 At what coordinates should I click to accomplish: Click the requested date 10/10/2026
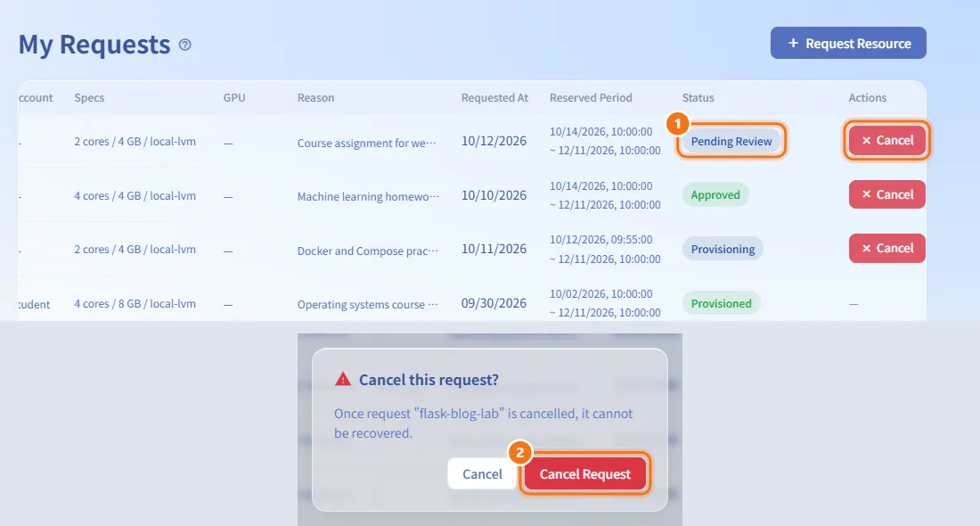click(494, 195)
